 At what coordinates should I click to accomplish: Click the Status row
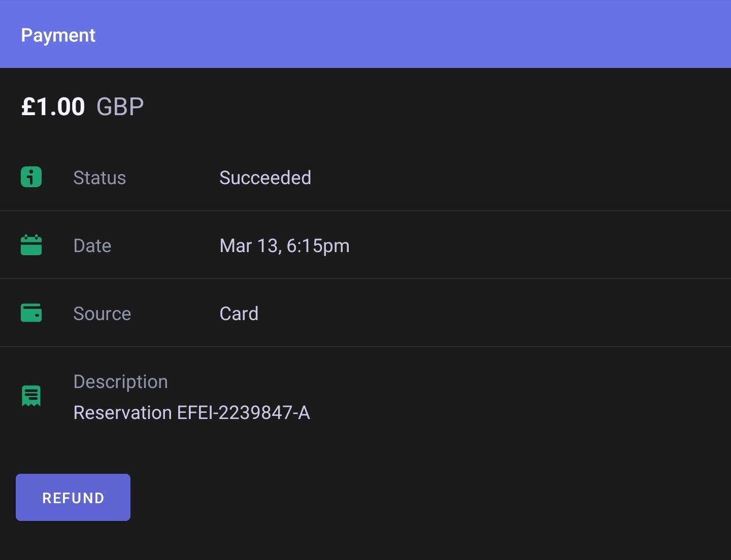(x=365, y=177)
